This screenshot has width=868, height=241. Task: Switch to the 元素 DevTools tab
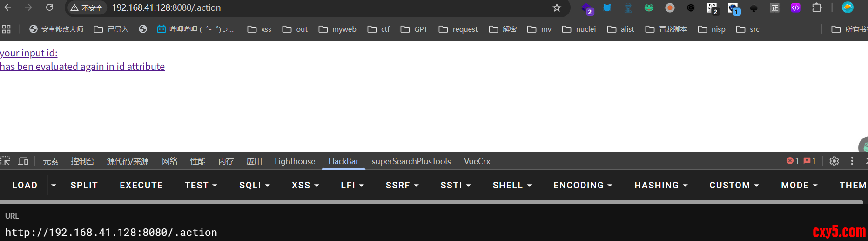(x=51, y=161)
